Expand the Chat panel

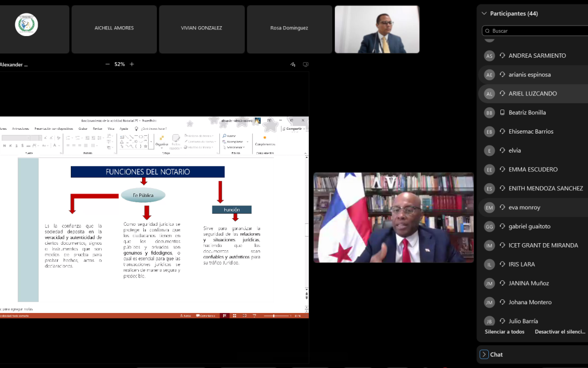coord(484,354)
